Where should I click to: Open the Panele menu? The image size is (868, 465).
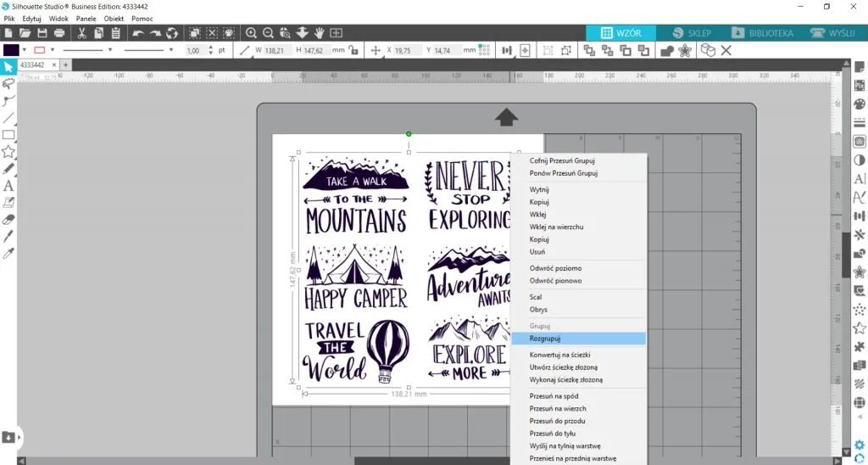[x=86, y=19]
